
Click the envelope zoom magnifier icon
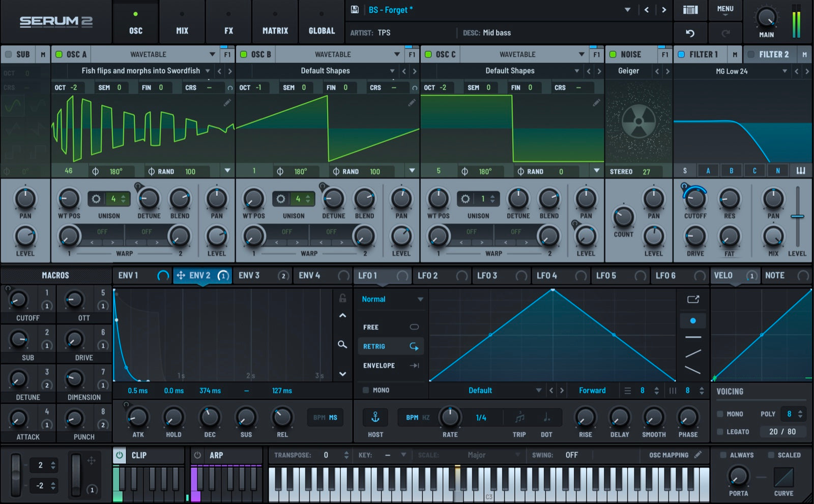[x=342, y=345]
